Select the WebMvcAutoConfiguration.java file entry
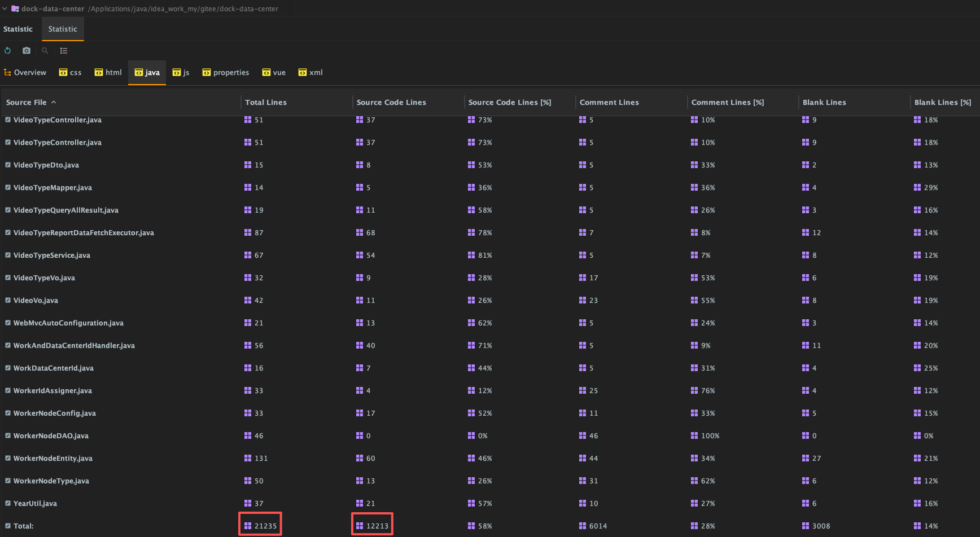Viewport: 980px width, 537px height. click(68, 323)
